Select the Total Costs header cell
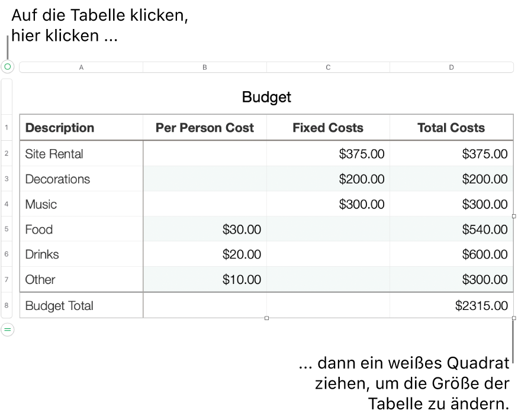 coord(451,128)
